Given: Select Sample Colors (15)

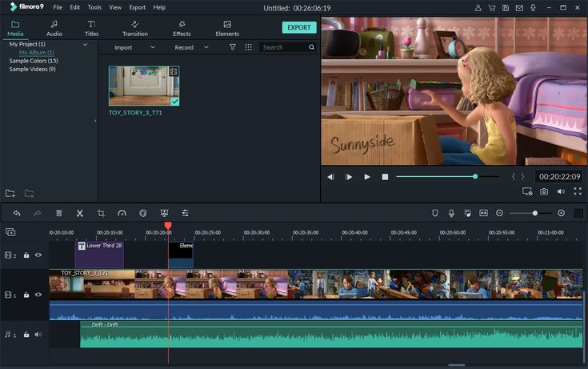Looking at the screenshot, I should coord(34,61).
